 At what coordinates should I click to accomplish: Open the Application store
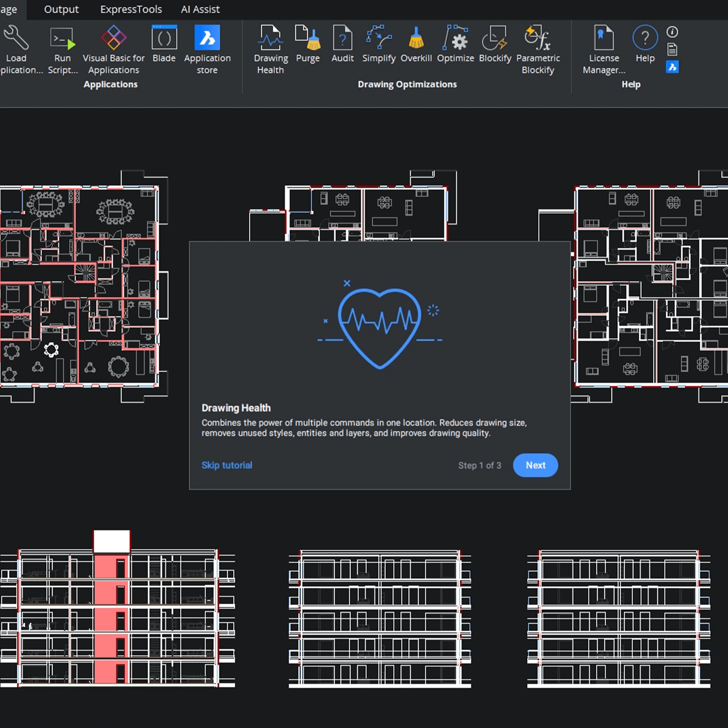[x=207, y=49]
